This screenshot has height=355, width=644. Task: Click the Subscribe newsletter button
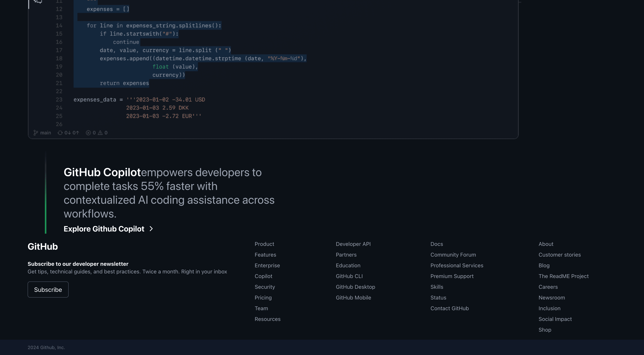click(48, 290)
